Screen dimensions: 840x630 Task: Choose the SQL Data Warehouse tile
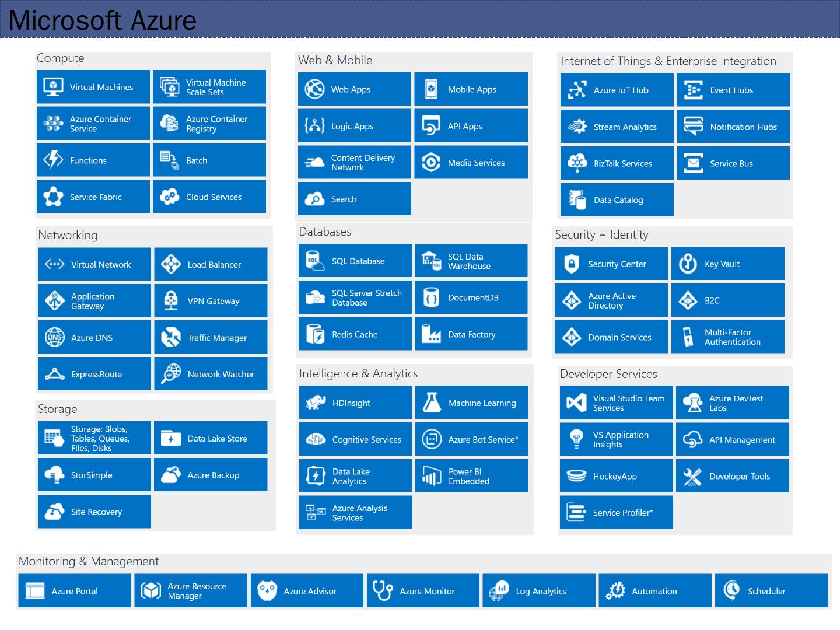(x=471, y=261)
